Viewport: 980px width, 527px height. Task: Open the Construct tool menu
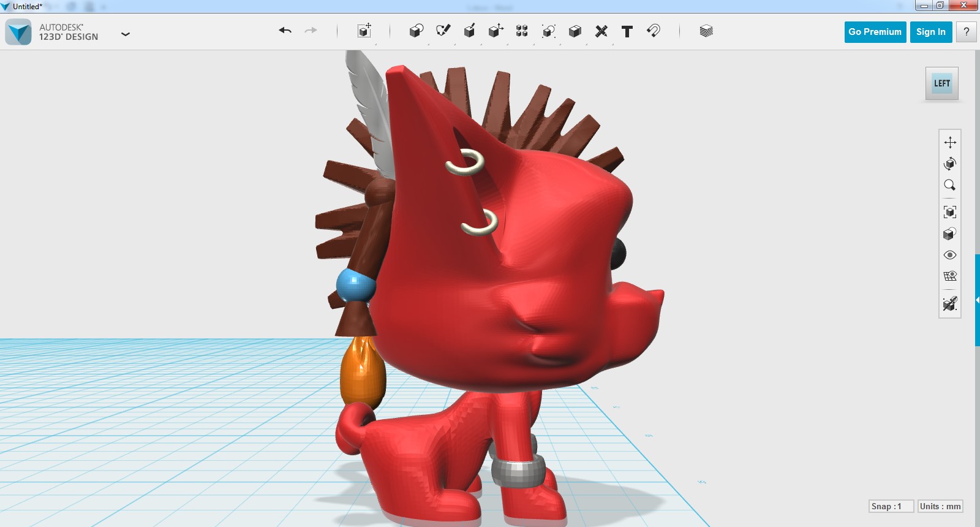pos(469,31)
